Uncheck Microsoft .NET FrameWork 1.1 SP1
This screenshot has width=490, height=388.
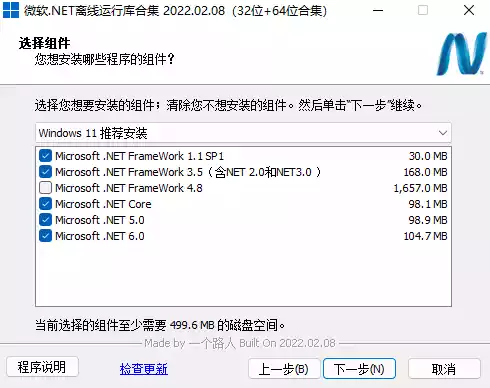(x=45, y=156)
